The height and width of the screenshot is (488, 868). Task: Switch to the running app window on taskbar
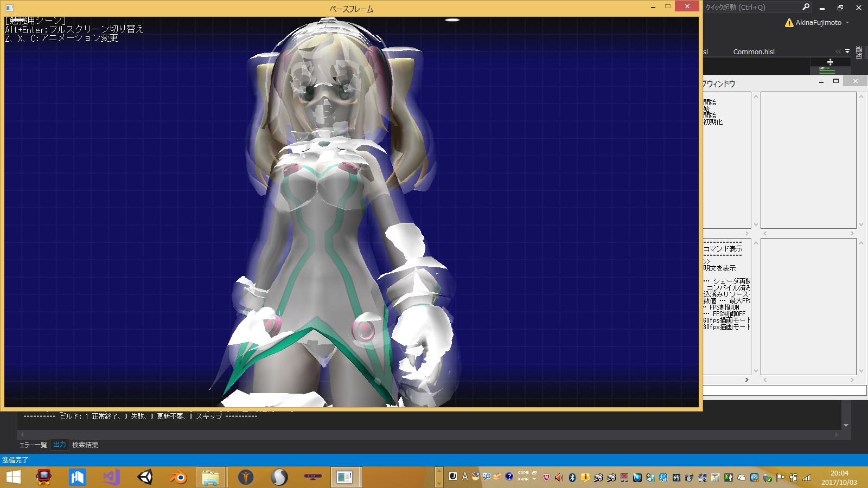(x=345, y=477)
